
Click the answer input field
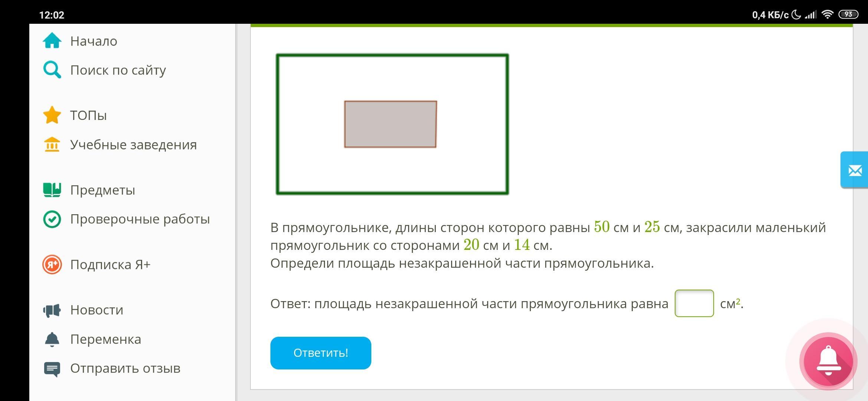(694, 303)
